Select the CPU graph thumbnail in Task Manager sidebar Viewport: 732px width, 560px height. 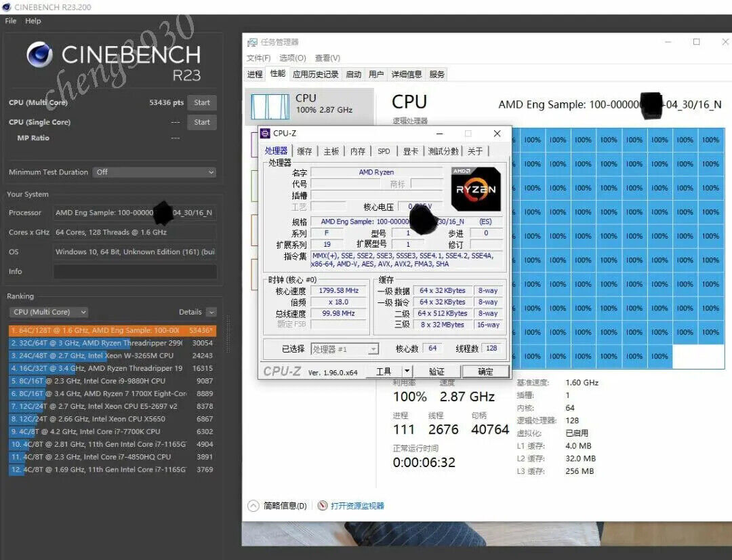(269, 107)
